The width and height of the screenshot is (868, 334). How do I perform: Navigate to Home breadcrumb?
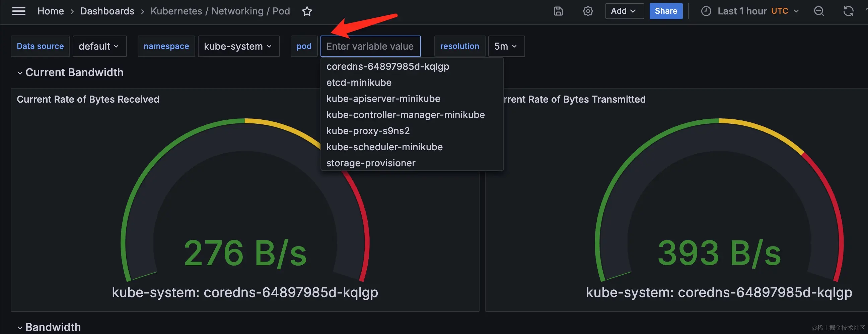[x=51, y=11]
